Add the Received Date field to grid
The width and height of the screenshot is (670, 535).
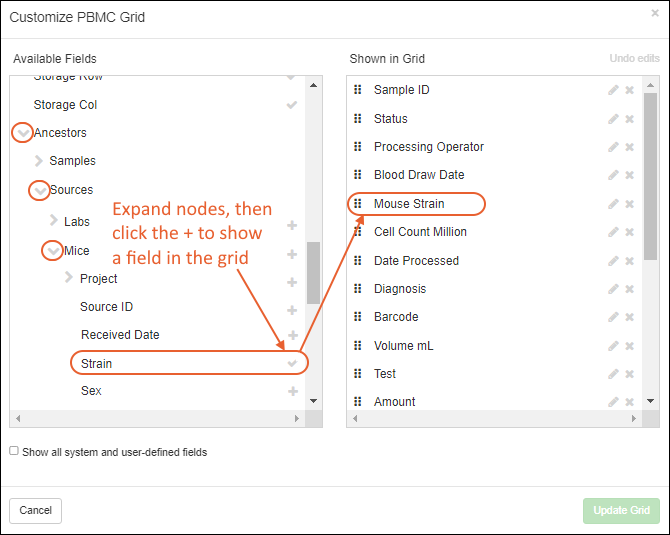[x=293, y=335]
